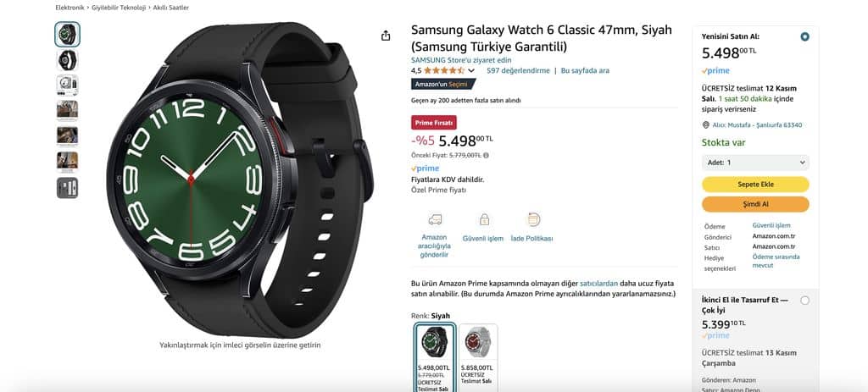Viewport: 868px width, 392px height.
Task: Open the 'Adet: 1' quantity dropdown
Action: click(x=755, y=163)
